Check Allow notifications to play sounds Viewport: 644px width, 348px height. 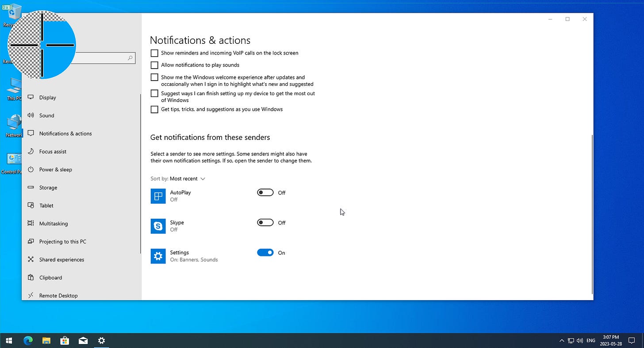point(154,65)
